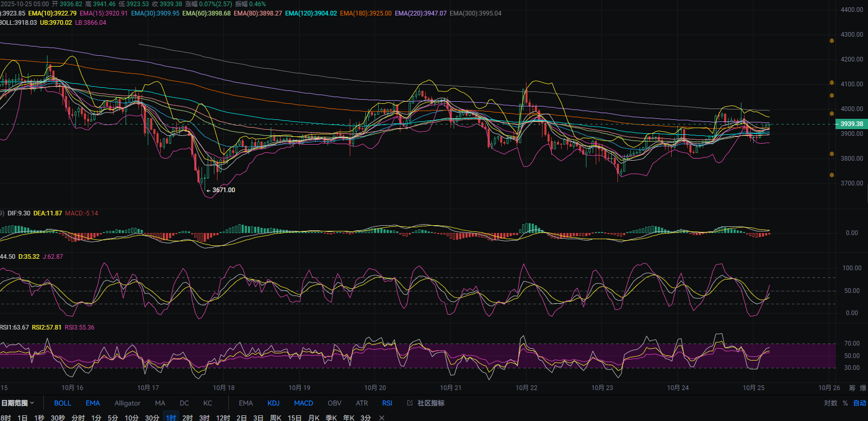Open 社区指标 community indicators link icon
Image resolution: width=868 pixels, height=421 pixels.
click(x=410, y=403)
